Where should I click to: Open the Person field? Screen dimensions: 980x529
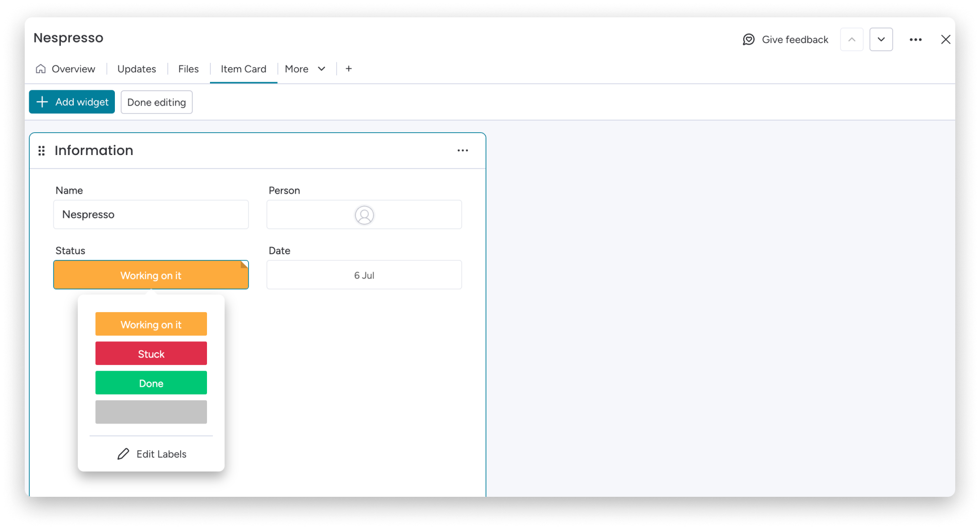[x=364, y=214]
